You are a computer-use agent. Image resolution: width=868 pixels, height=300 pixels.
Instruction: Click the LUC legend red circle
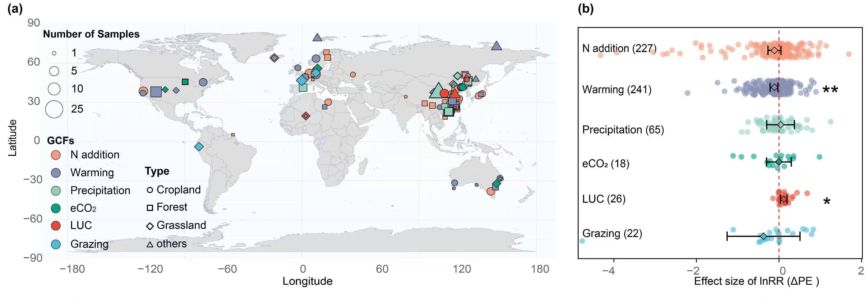point(56,225)
